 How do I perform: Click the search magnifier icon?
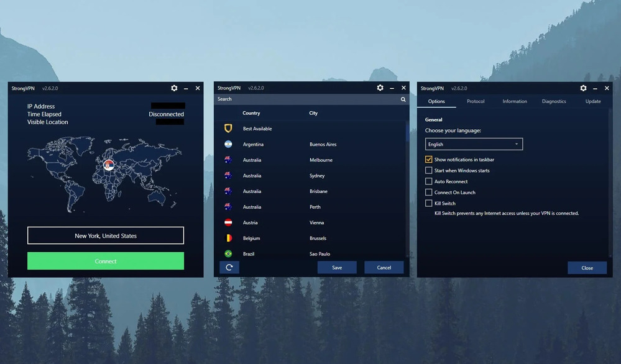point(403,99)
